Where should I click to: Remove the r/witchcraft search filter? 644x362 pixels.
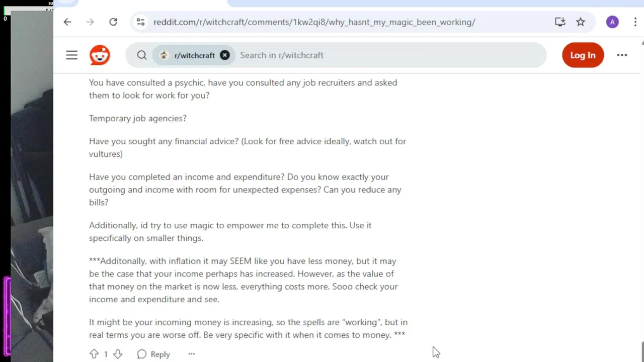[225, 55]
